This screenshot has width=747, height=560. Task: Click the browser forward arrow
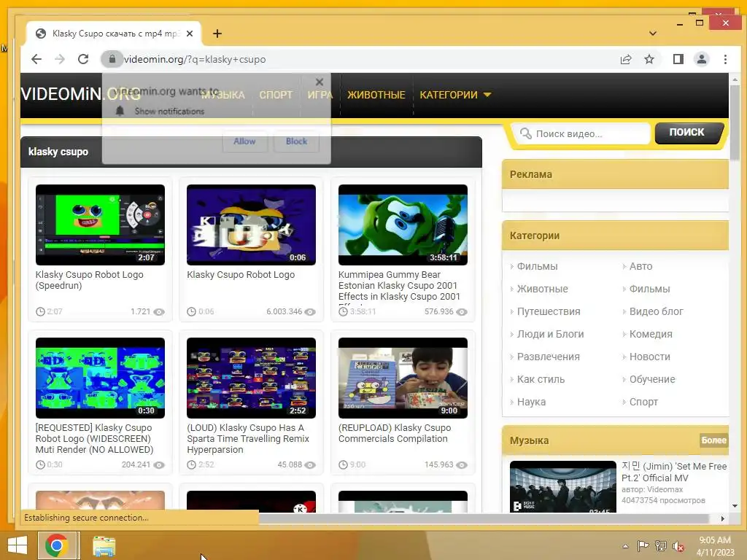click(x=60, y=59)
